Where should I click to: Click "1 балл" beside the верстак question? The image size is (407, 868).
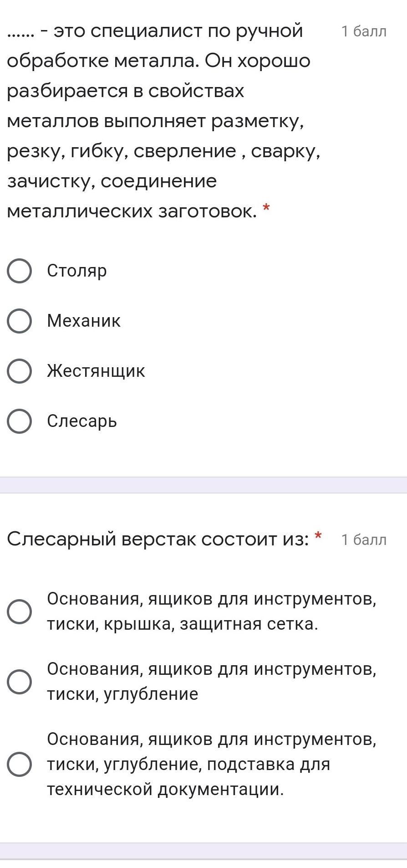coord(364,540)
